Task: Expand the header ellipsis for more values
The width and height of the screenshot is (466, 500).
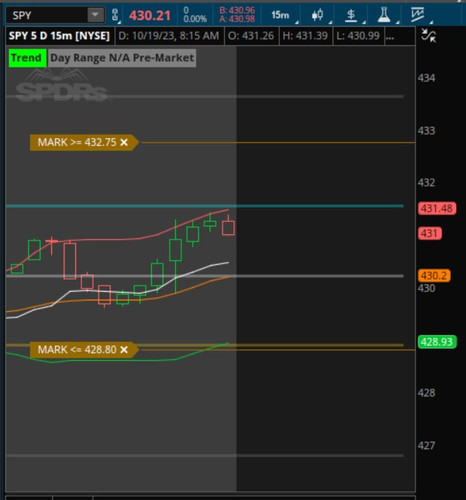Action: tap(389, 36)
